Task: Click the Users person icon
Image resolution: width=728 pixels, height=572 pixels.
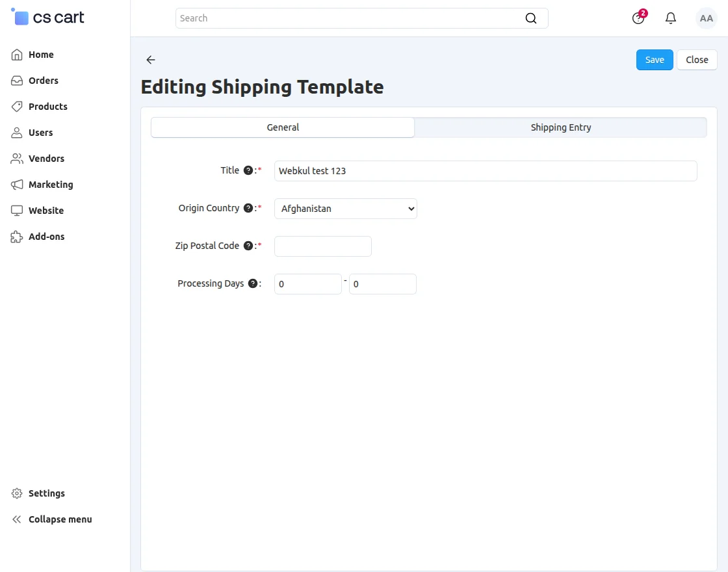Action: click(17, 133)
